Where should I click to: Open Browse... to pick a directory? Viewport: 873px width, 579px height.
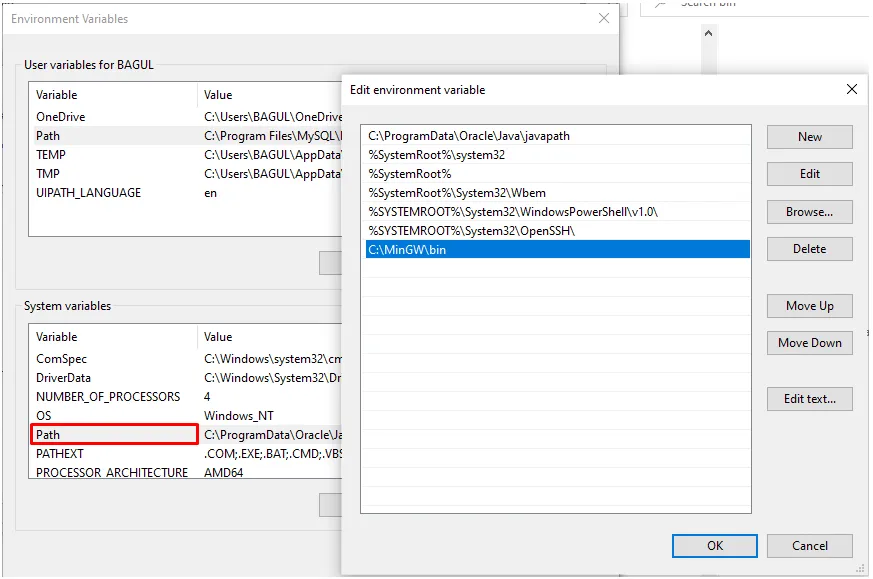pyautogui.click(x=809, y=212)
